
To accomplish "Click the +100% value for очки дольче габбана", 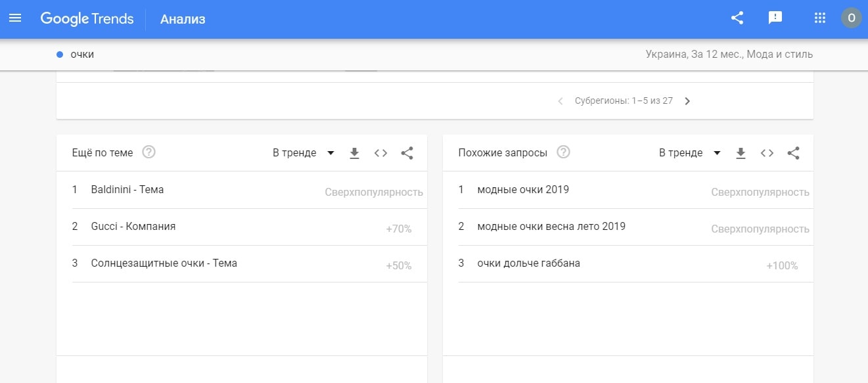I will (782, 266).
